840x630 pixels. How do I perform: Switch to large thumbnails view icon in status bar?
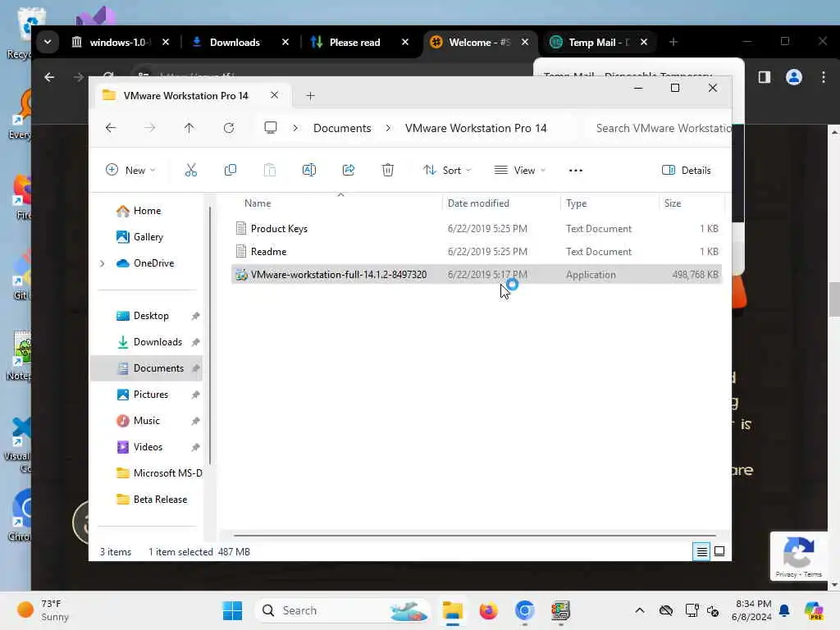click(719, 551)
